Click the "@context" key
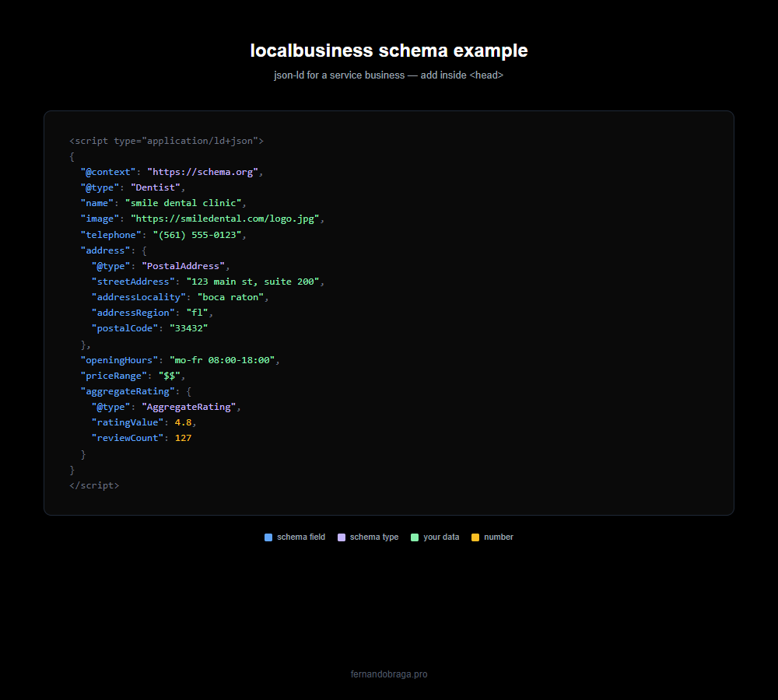The image size is (778, 700). coord(107,172)
